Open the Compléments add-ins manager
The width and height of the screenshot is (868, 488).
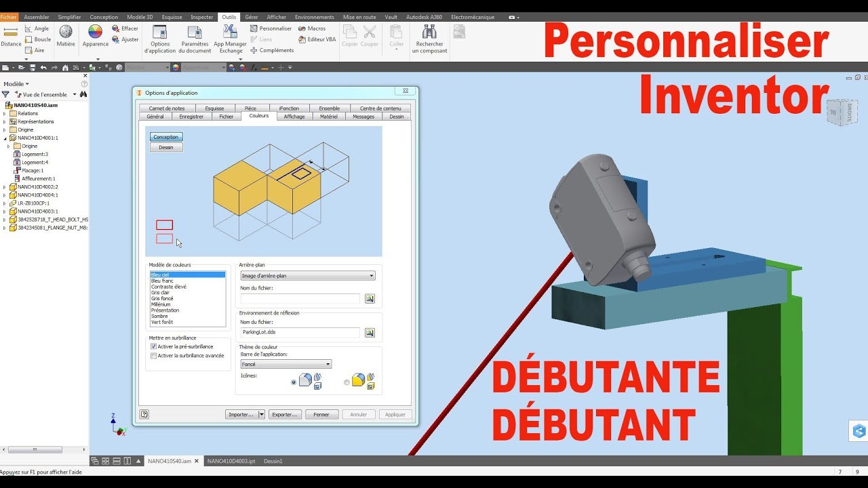(x=272, y=50)
